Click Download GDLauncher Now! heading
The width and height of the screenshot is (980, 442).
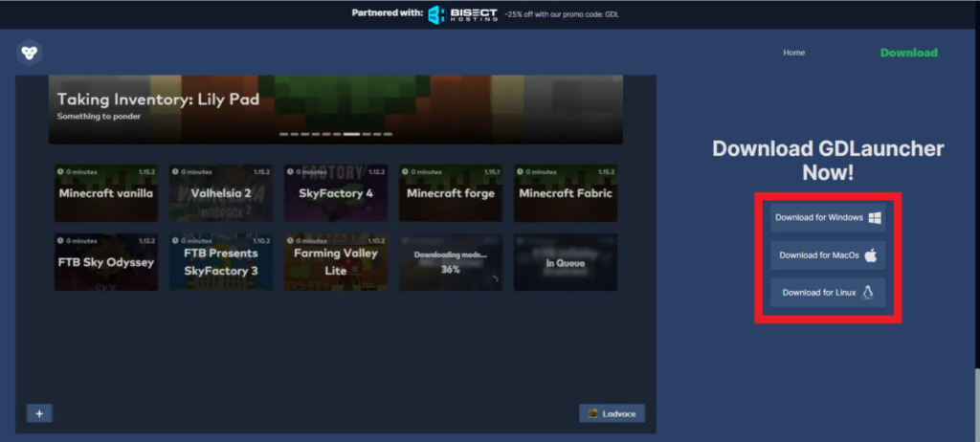pos(828,161)
